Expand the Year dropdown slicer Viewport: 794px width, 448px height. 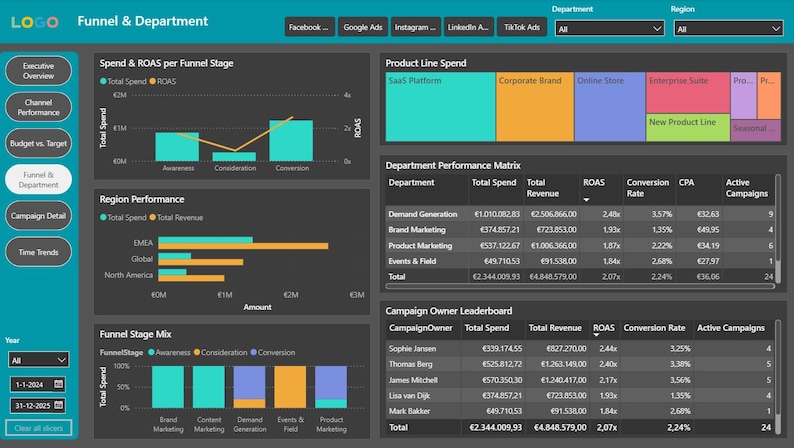pos(38,360)
